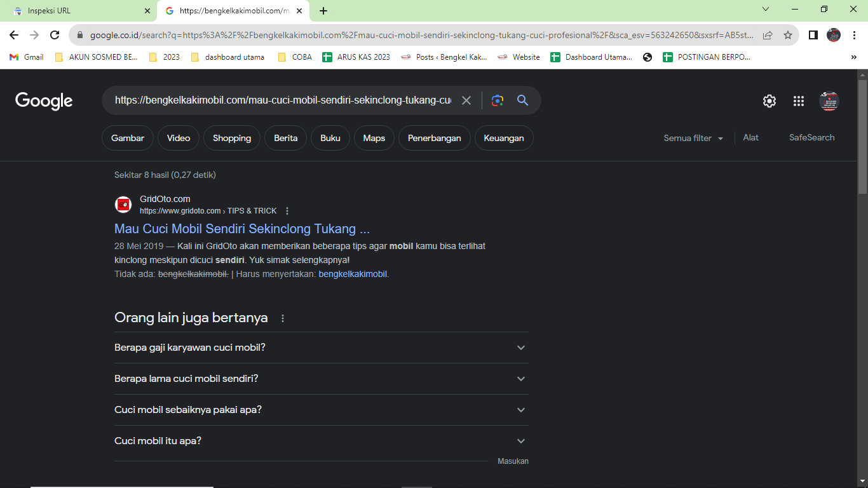Open the Alat search tools
Image resolution: width=868 pixels, height=488 pixels.
click(751, 137)
